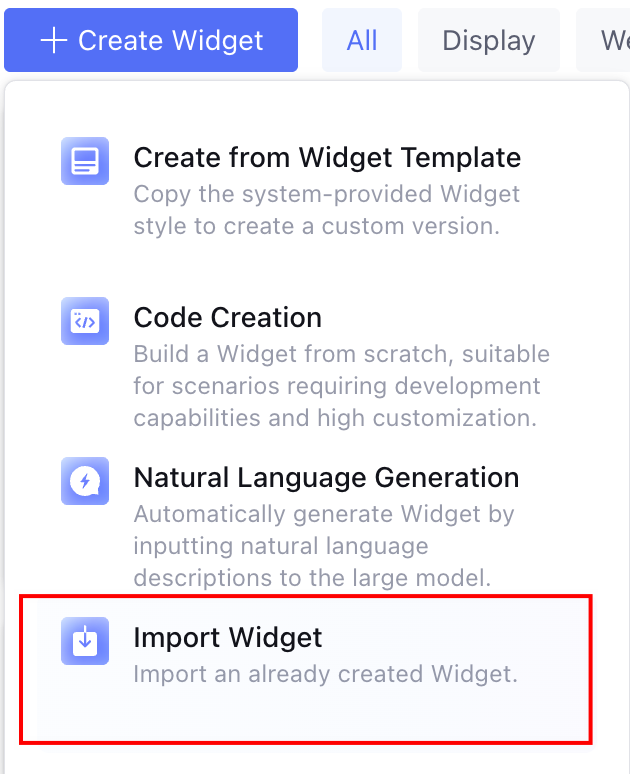630x774 pixels.
Task: Select the Import Widget menu title
Action: (x=228, y=638)
